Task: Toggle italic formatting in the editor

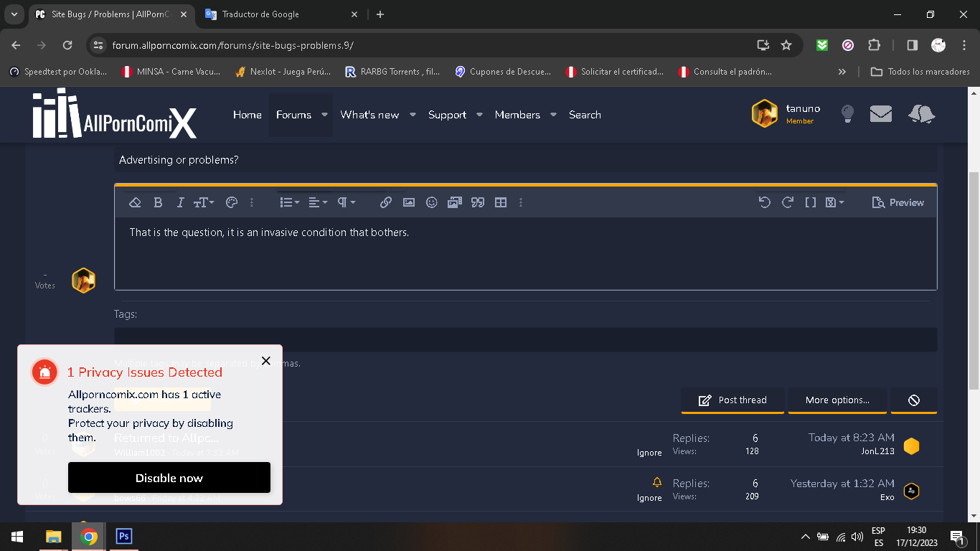Action: (180, 203)
